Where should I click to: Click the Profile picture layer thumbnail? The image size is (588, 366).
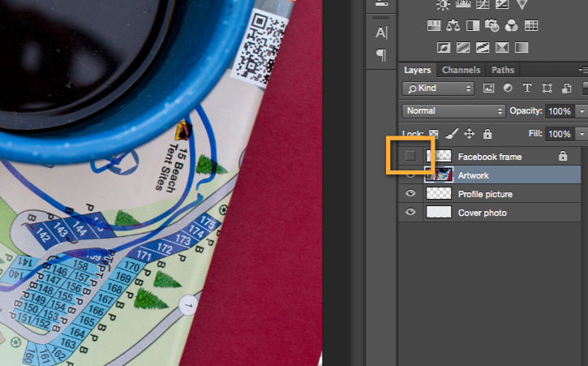pos(439,193)
